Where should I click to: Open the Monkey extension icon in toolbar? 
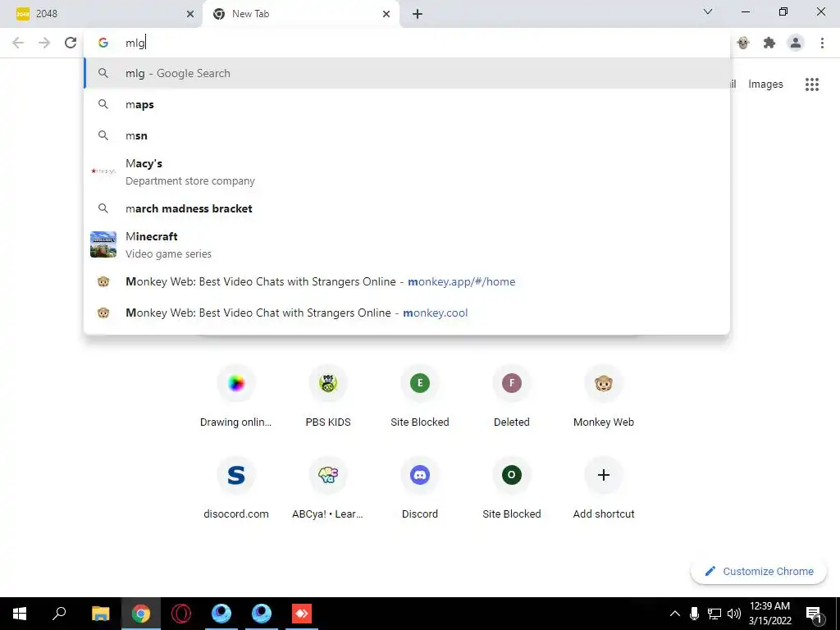click(743, 43)
